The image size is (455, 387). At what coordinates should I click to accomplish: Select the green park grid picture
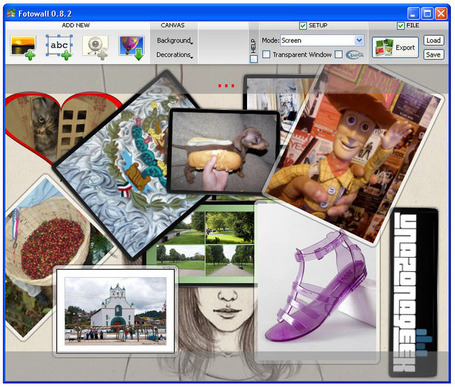(x=203, y=243)
